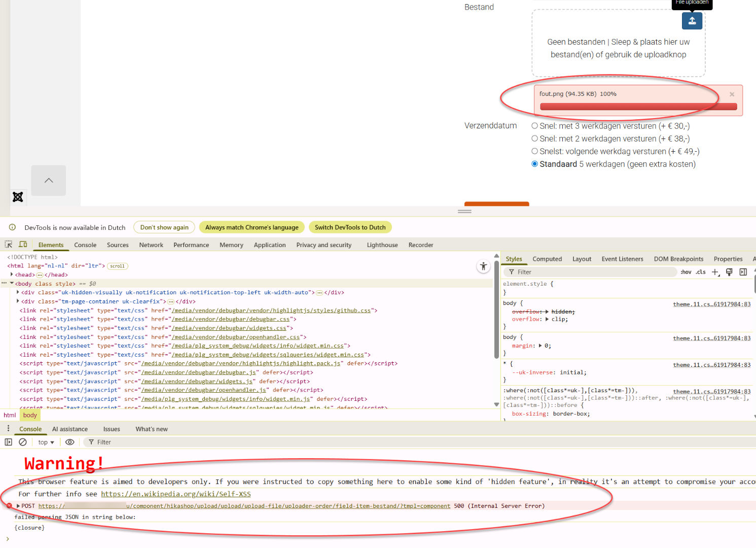Viewport: 756px width, 548px height.
Task: Open the Sources panel tab
Action: coord(118,245)
